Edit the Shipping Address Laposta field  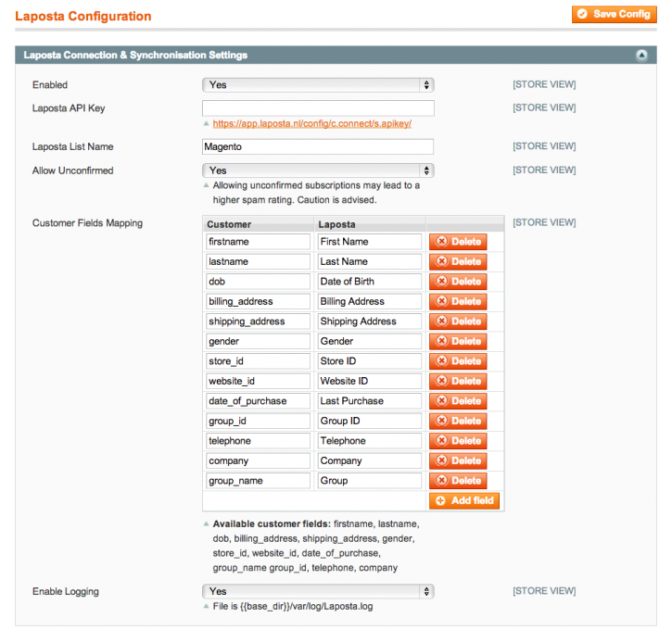tap(370, 321)
